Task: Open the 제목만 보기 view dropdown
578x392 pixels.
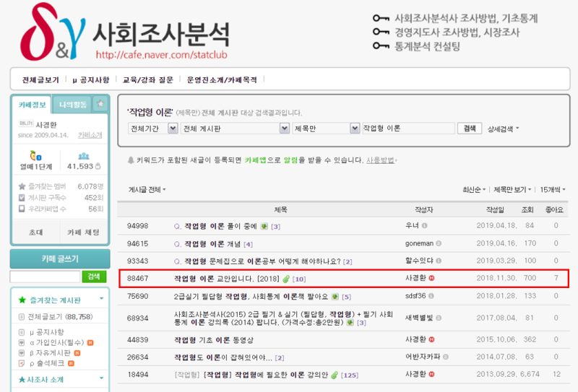Action: point(512,190)
